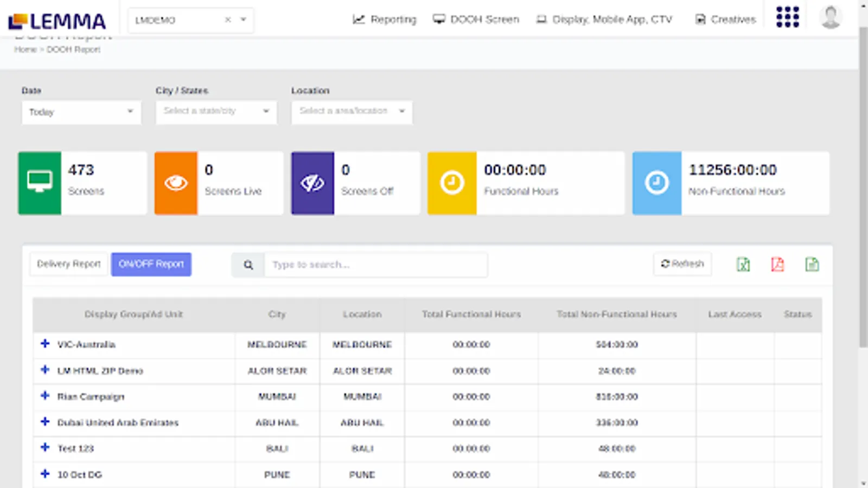Clear the LMDEMO account selection
868x488 pixels.
click(x=228, y=20)
